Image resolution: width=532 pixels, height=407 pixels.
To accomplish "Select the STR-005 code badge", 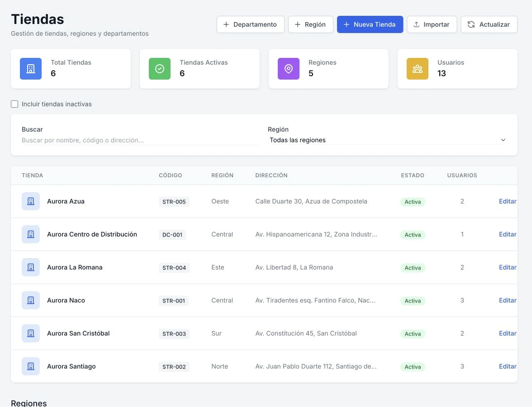I will tap(174, 202).
